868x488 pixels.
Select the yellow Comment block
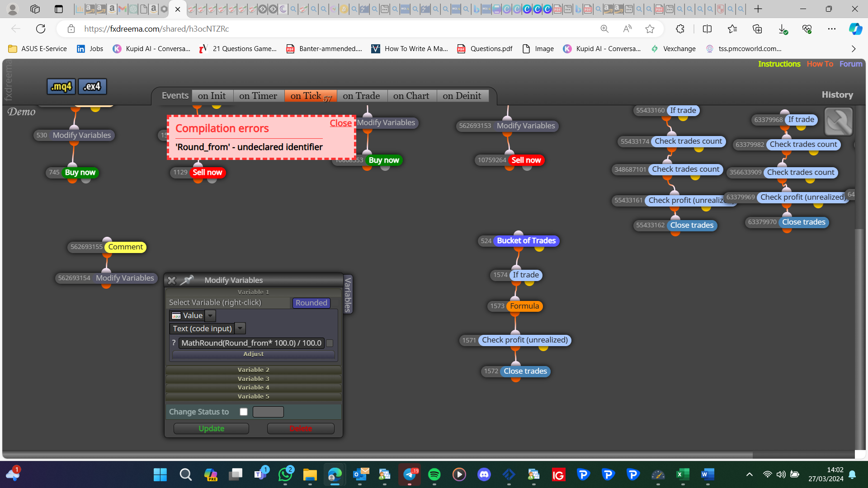(x=126, y=247)
